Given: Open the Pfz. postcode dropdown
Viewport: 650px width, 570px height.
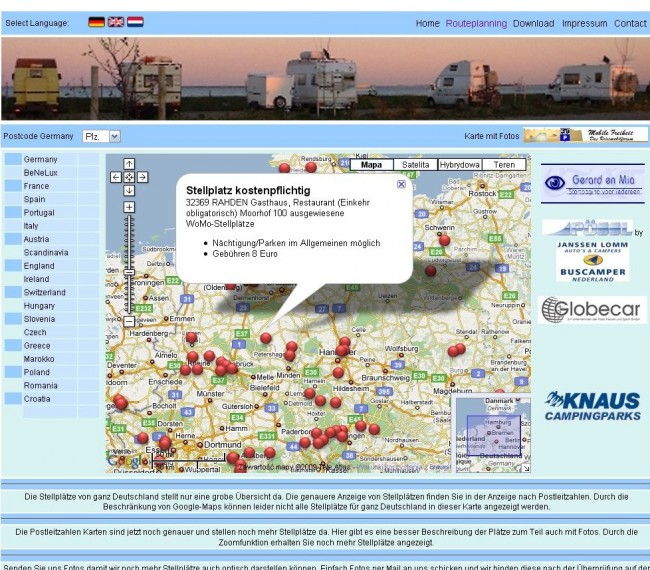Looking at the screenshot, I should click(114, 136).
